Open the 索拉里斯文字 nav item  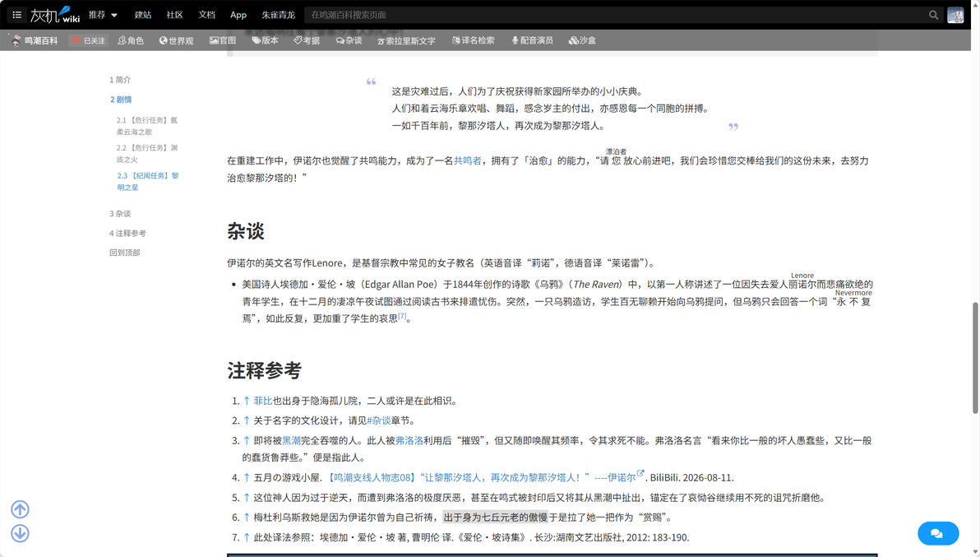[406, 40]
